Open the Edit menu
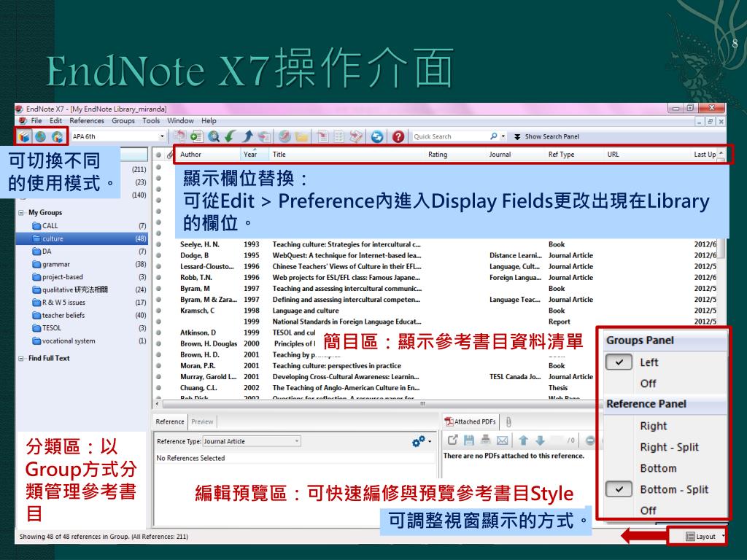 pyautogui.click(x=55, y=121)
